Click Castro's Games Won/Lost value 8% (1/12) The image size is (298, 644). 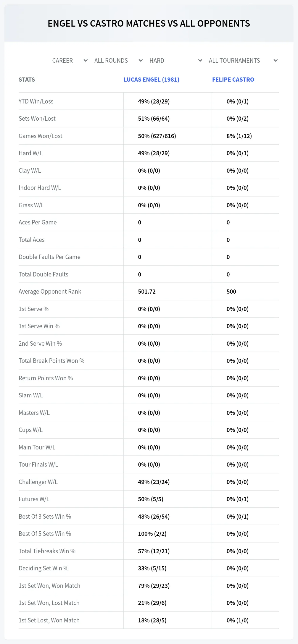click(x=239, y=136)
